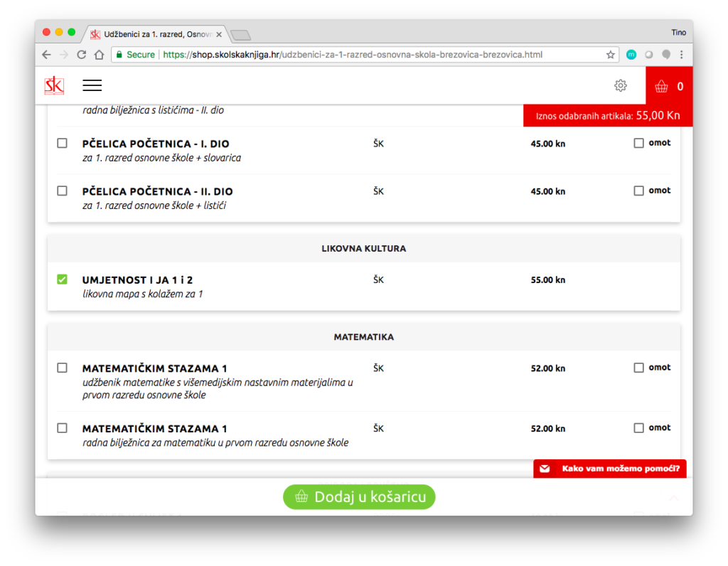Viewport: 728px width, 566px height.
Task: Select Pčelica Početnica I. dio checkbox
Action: 62,143
